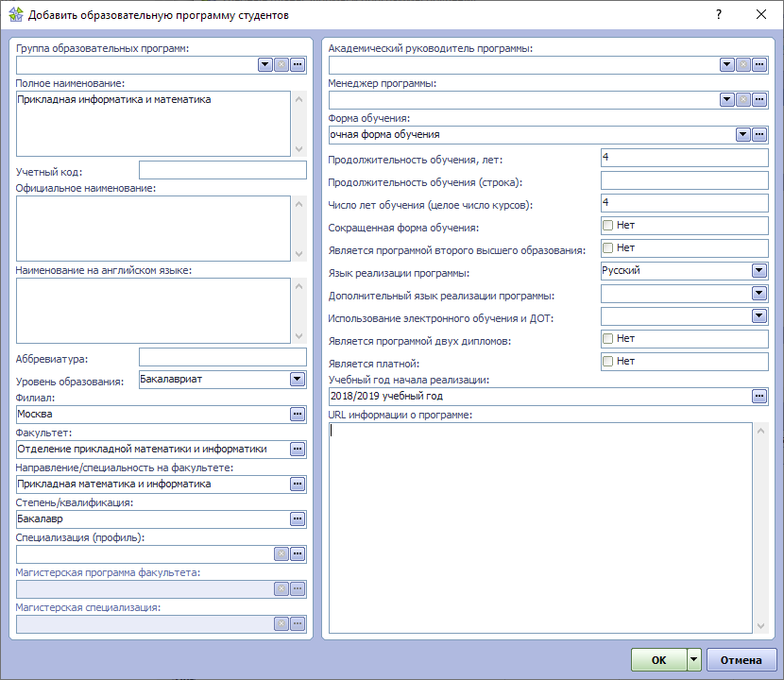784x680 pixels.
Task: Clear the Специализация (профиль) field
Action: (281, 554)
